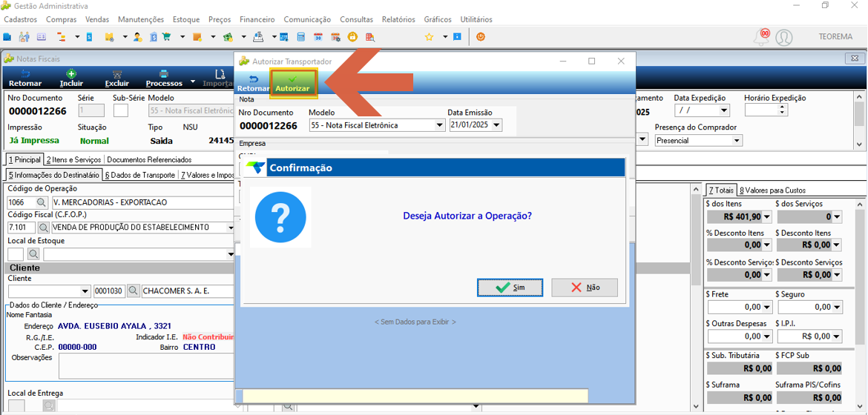This screenshot has height=415, width=868.
Task: Open the Relatórios menu
Action: coord(398,19)
